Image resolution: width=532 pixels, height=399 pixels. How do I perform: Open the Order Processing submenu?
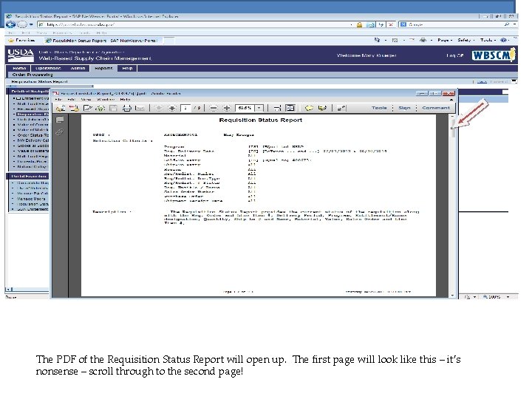(x=33, y=75)
